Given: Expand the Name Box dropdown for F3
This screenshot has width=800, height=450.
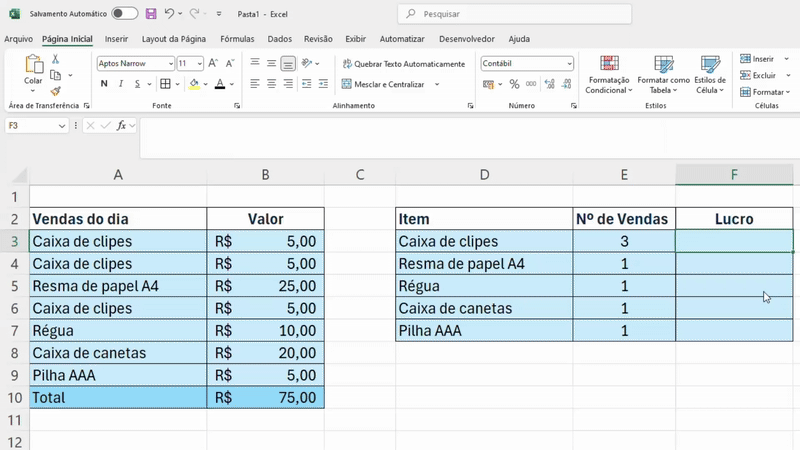Looking at the screenshot, I should [x=62, y=126].
